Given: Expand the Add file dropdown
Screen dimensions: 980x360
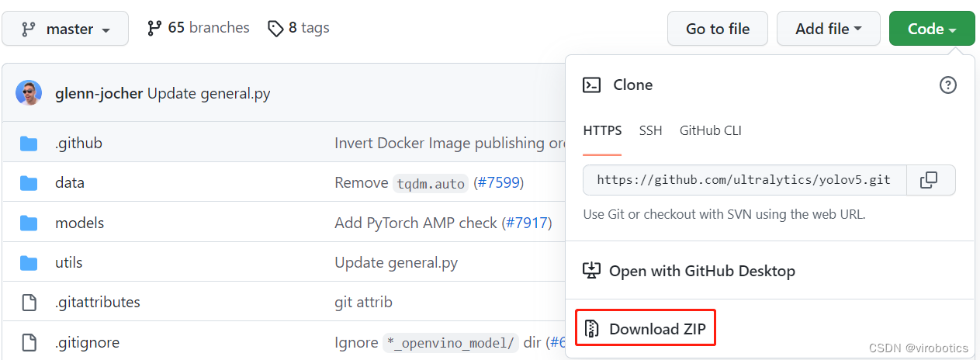Looking at the screenshot, I should [828, 29].
